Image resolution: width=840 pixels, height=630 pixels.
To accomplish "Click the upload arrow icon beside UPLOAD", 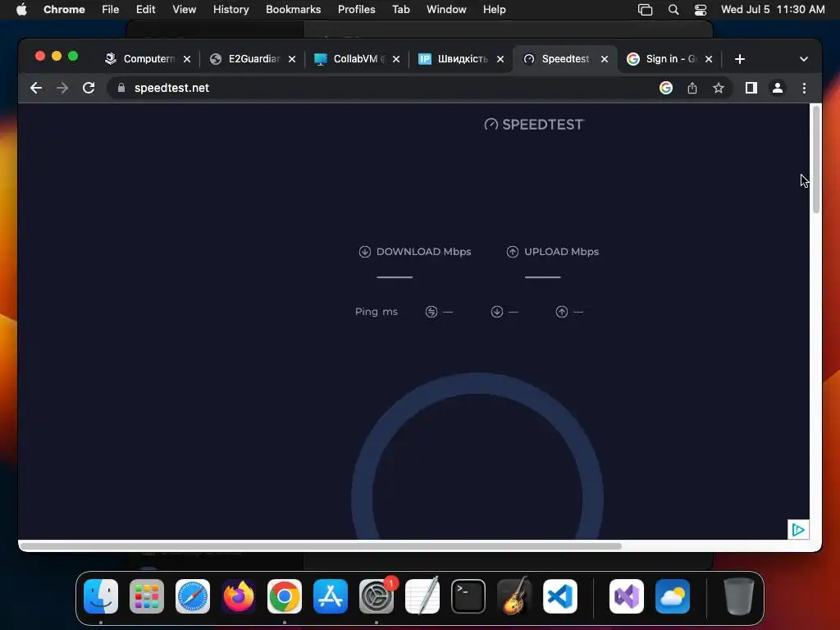I will [x=513, y=252].
